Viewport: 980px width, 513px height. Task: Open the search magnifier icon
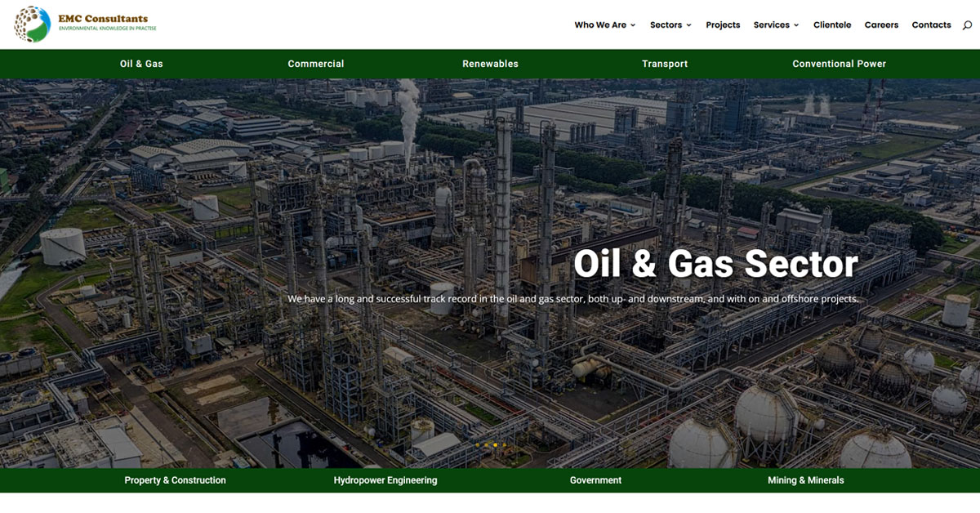pyautogui.click(x=967, y=25)
